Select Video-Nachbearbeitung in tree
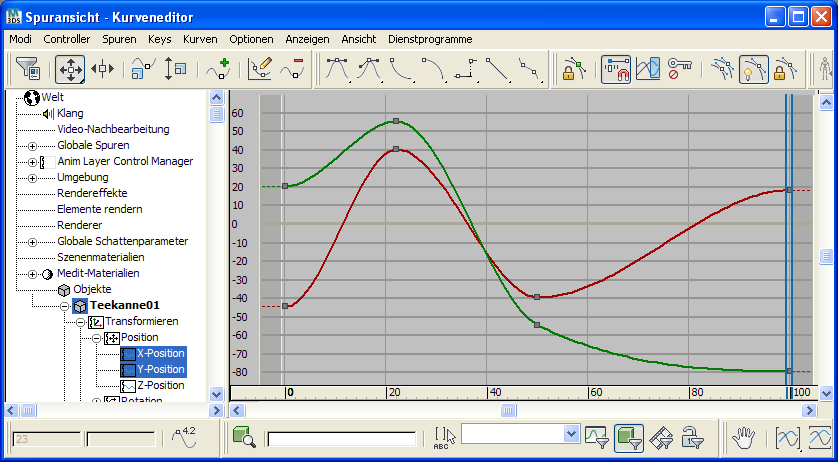838x462 pixels. (113, 129)
